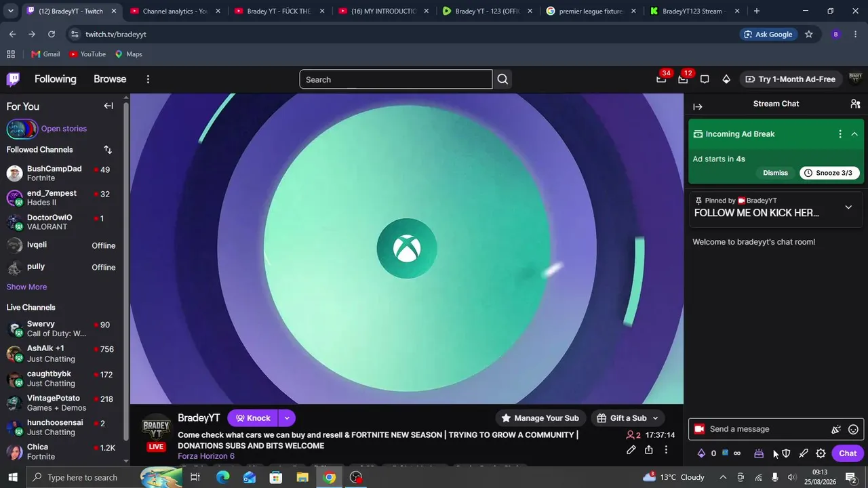The width and height of the screenshot is (868, 488).
Task: Open the offline channel pully
Action: tap(61, 267)
